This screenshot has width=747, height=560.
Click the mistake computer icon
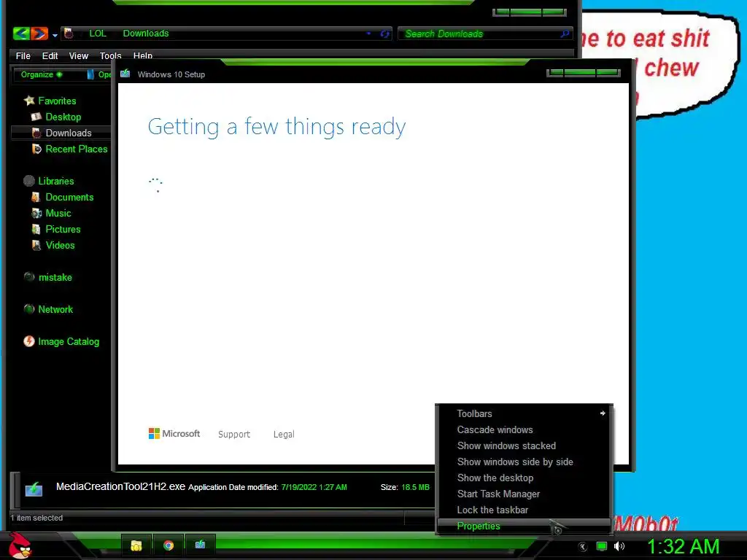point(29,276)
